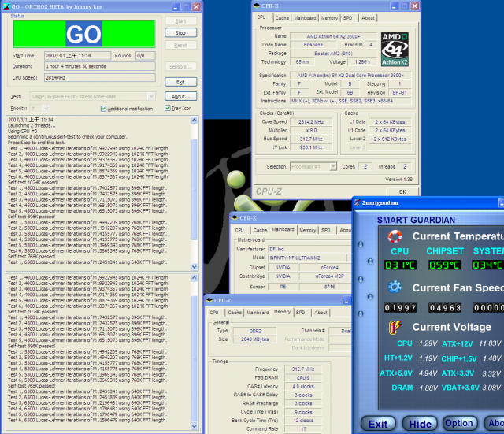The height and width of the screenshot is (434, 504).
Task: Click the upper log scrollbar down arrow
Action: pyautogui.click(x=195, y=266)
